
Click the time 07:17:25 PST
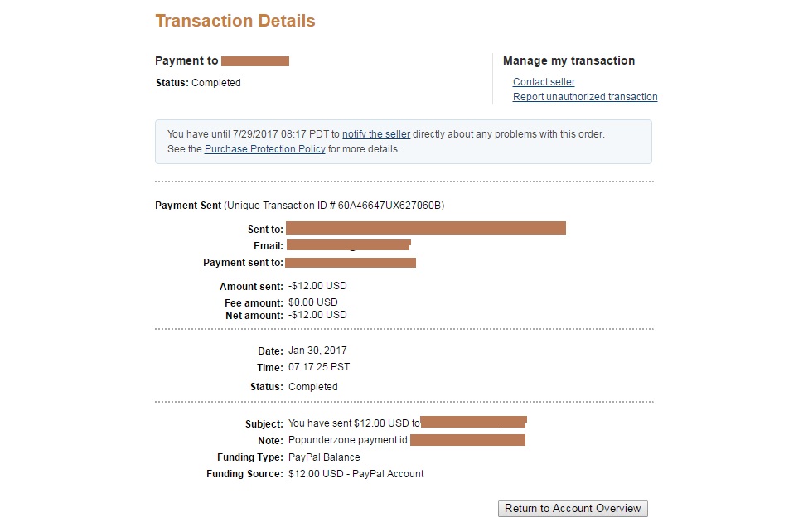(x=319, y=367)
